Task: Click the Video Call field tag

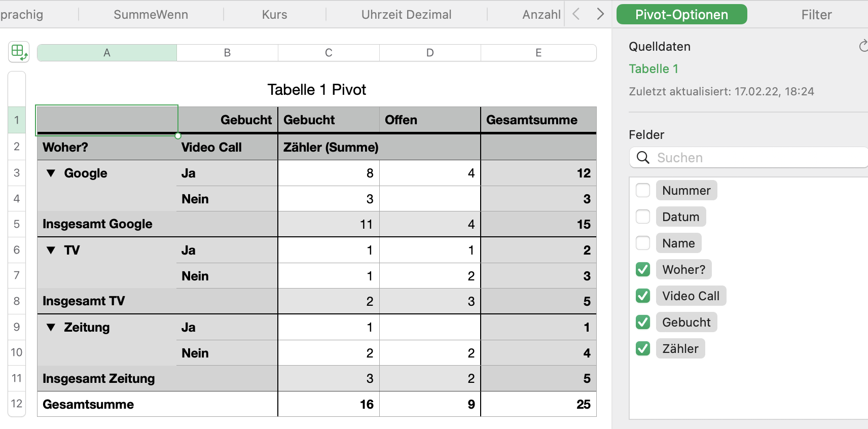Action: pos(691,296)
